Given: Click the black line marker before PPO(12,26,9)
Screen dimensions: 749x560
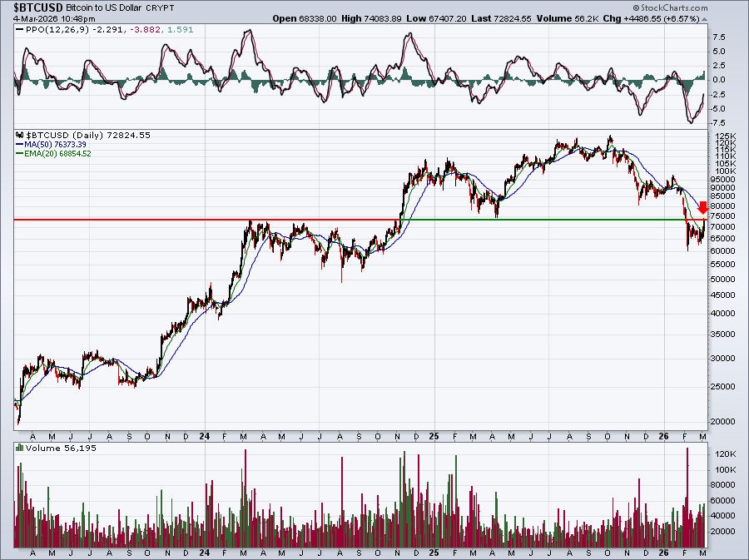Looking at the screenshot, I should tap(19, 30).
